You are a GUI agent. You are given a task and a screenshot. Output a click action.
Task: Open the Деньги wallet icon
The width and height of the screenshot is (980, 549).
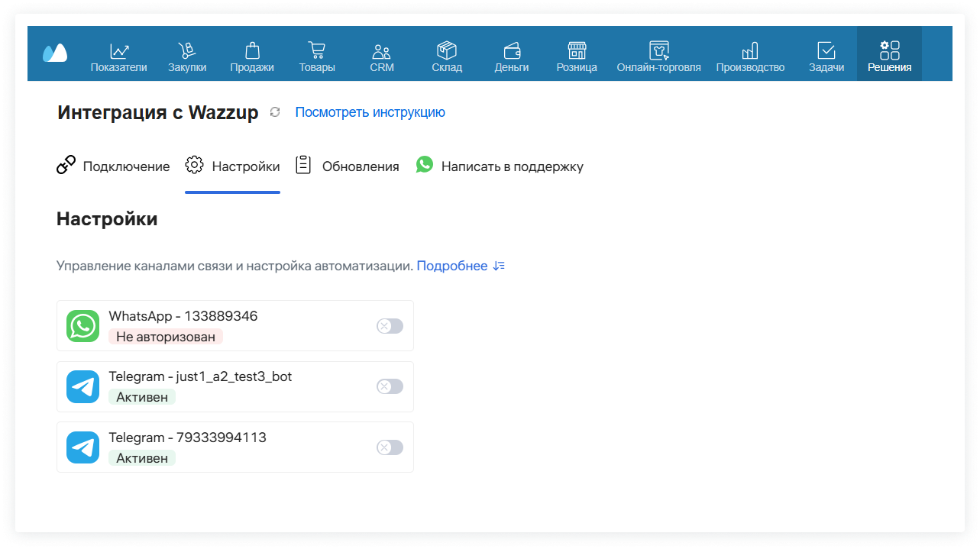pyautogui.click(x=512, y=51)
